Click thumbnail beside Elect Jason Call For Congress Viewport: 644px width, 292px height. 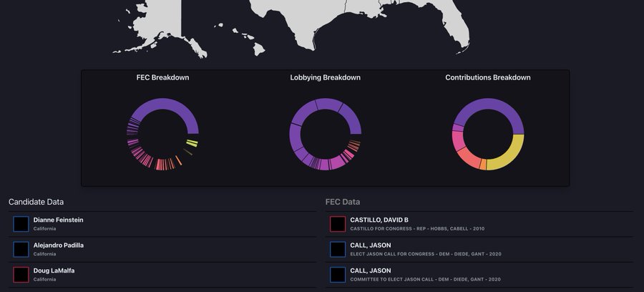tap(338, 250)
